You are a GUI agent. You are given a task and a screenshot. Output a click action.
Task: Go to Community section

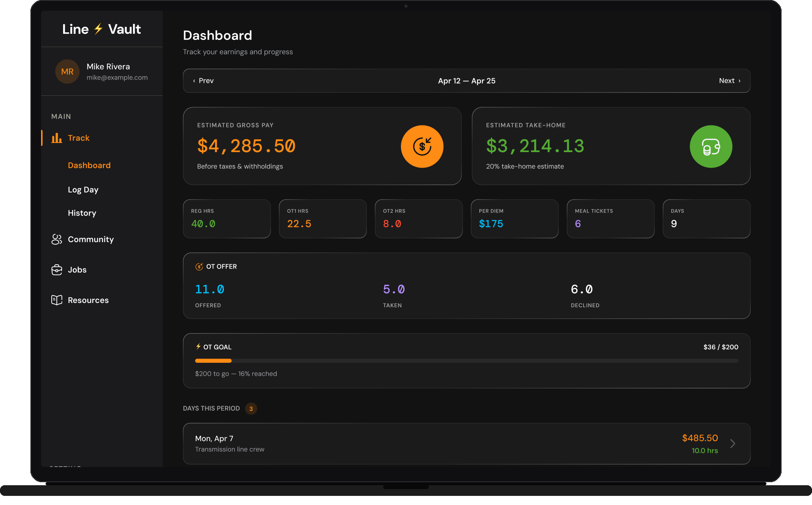tap(91, 239)
